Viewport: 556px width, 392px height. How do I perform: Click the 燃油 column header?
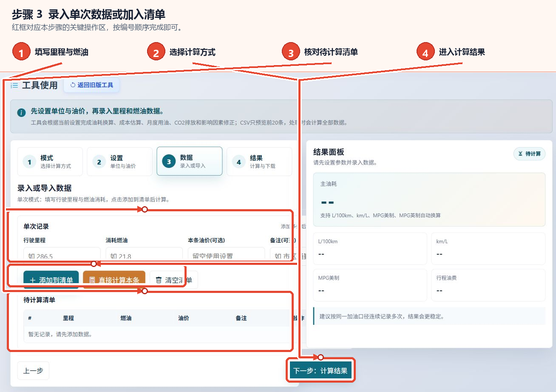click(x=126, y=318)
